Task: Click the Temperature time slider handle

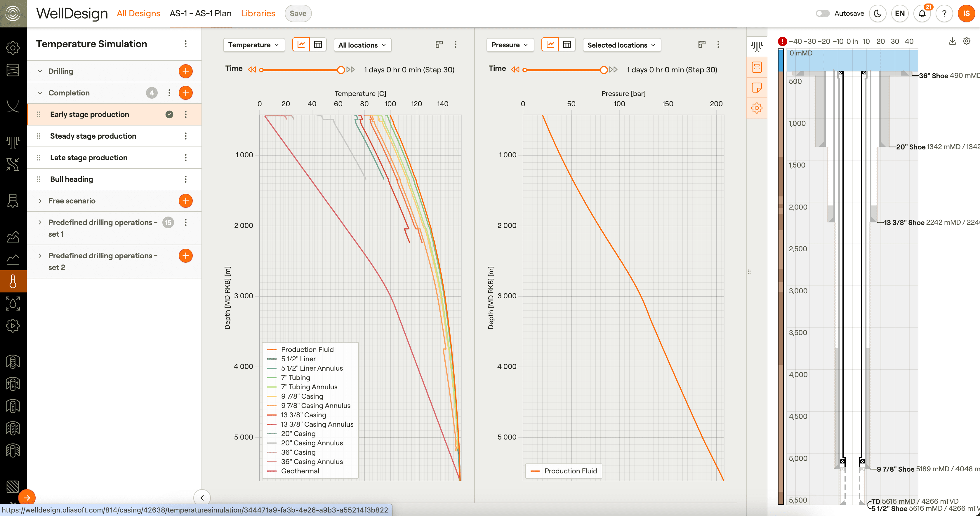Action: click(x=341, y=69)
